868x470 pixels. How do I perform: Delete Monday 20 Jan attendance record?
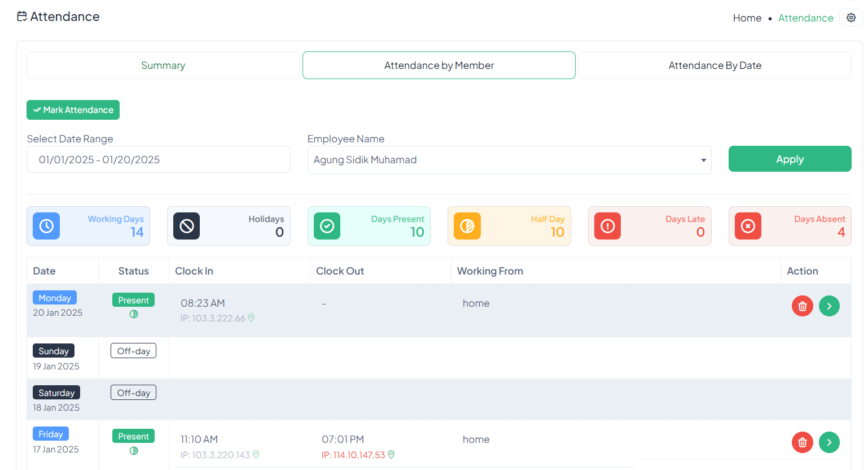(x=802, y=306)
